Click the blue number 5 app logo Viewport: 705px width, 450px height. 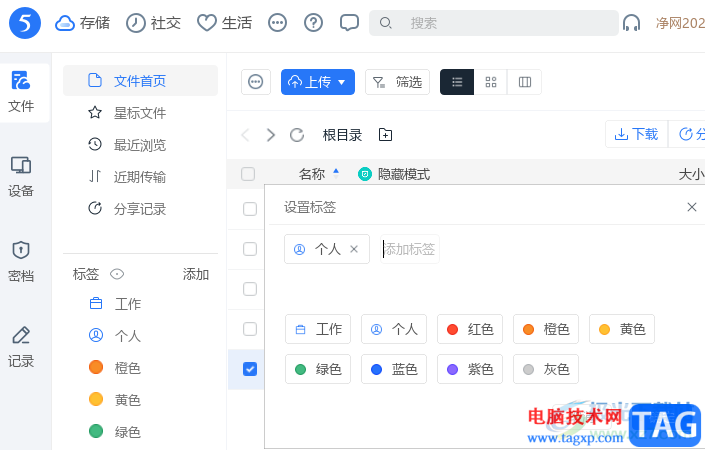tap(25, 23)
